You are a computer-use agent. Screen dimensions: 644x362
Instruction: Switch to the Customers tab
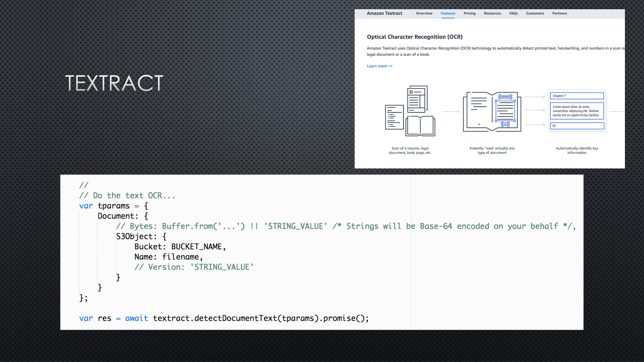point(535,13)
